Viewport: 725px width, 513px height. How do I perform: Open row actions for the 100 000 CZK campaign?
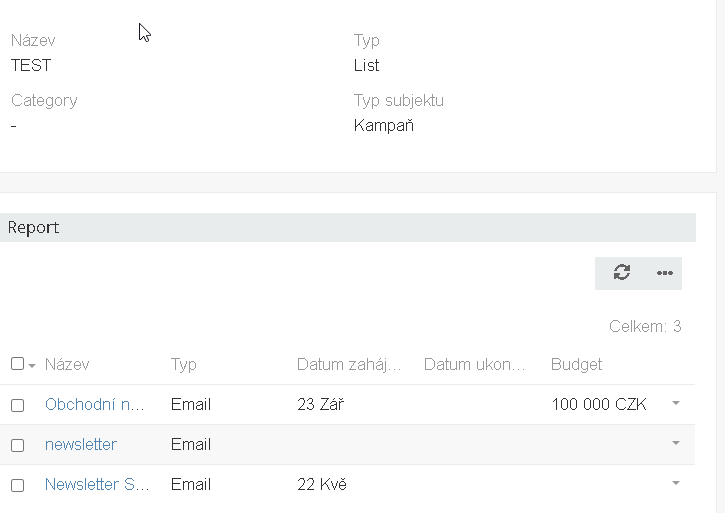tap(676, 403)
